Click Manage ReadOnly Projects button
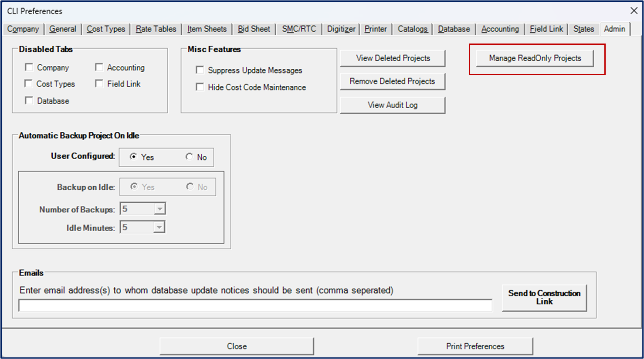The image size is (644, 359). coord(535,58)
